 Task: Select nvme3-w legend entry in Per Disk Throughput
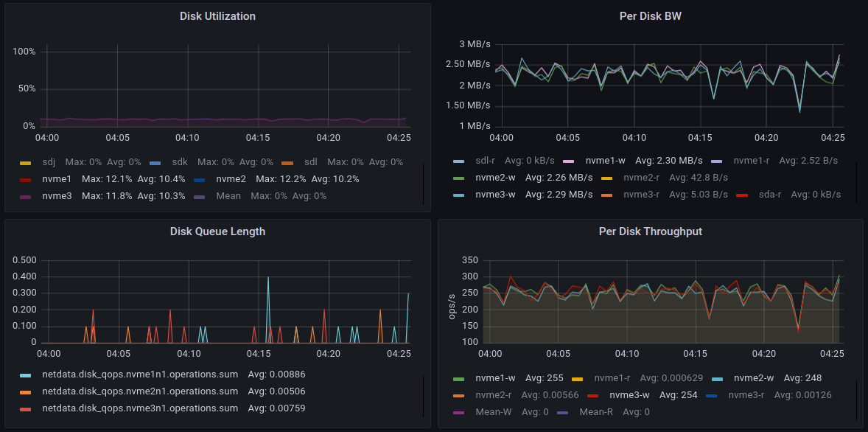click(629, 395)
